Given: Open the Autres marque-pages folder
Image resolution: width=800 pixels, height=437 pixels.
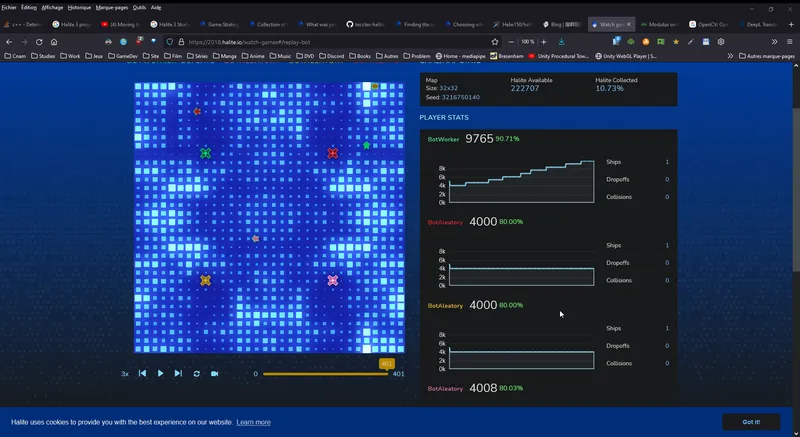Looking at the screenshot, I should [x=766, y=56].
